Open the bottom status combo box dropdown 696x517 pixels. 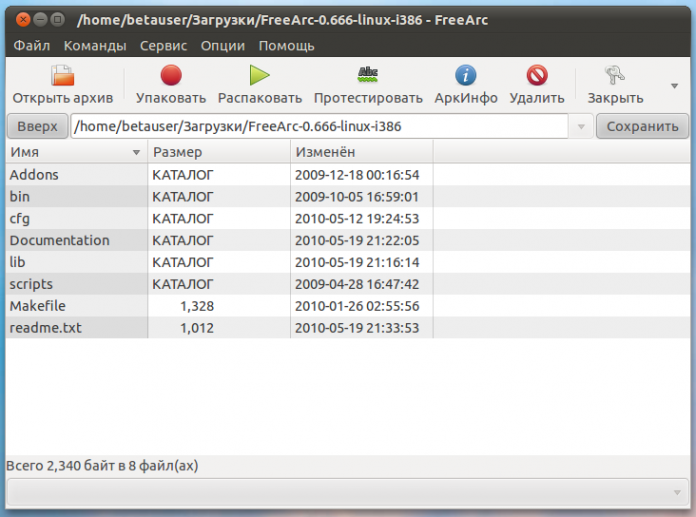pos(677,493)
